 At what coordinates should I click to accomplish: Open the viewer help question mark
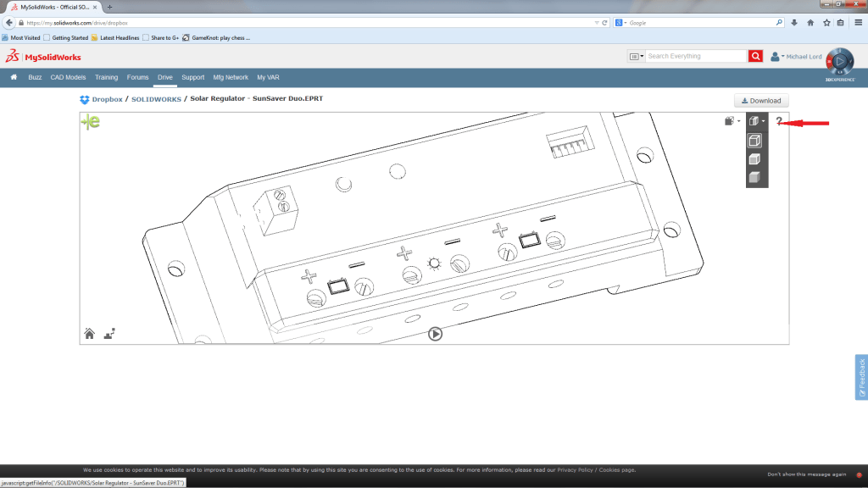tap(779, 122)
